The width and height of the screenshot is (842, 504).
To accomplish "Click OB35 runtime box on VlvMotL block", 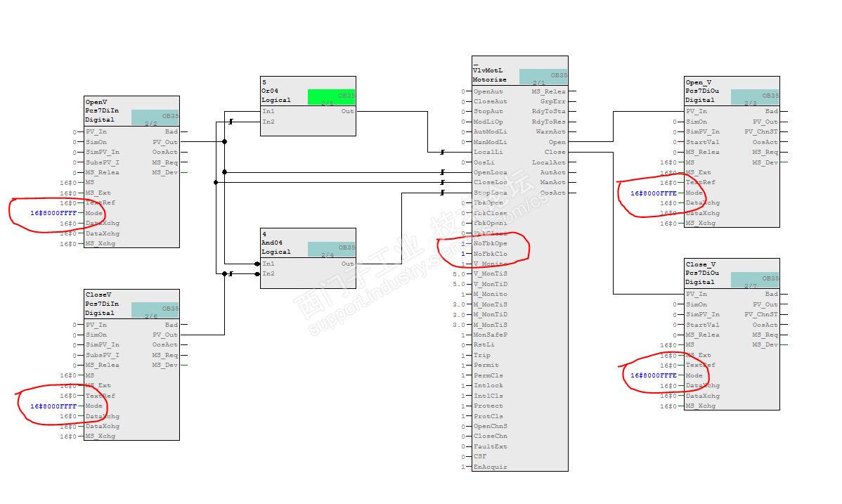I will pos(543,77).
